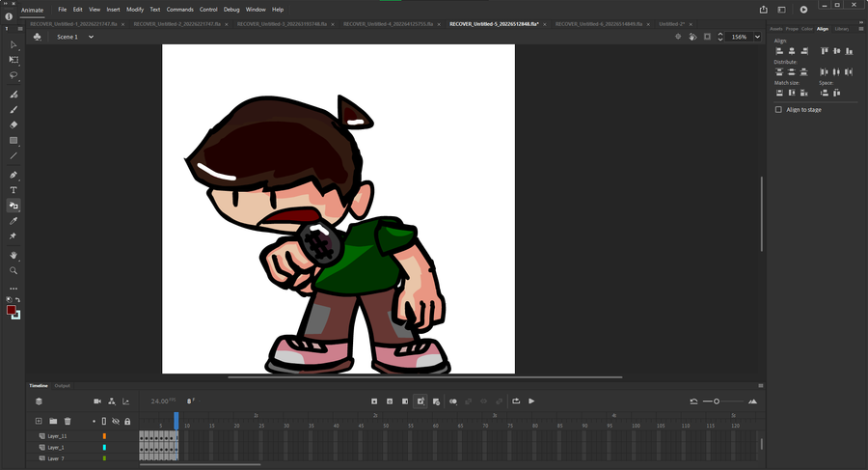Open the Workspace switcher icon

pos(781,10)
